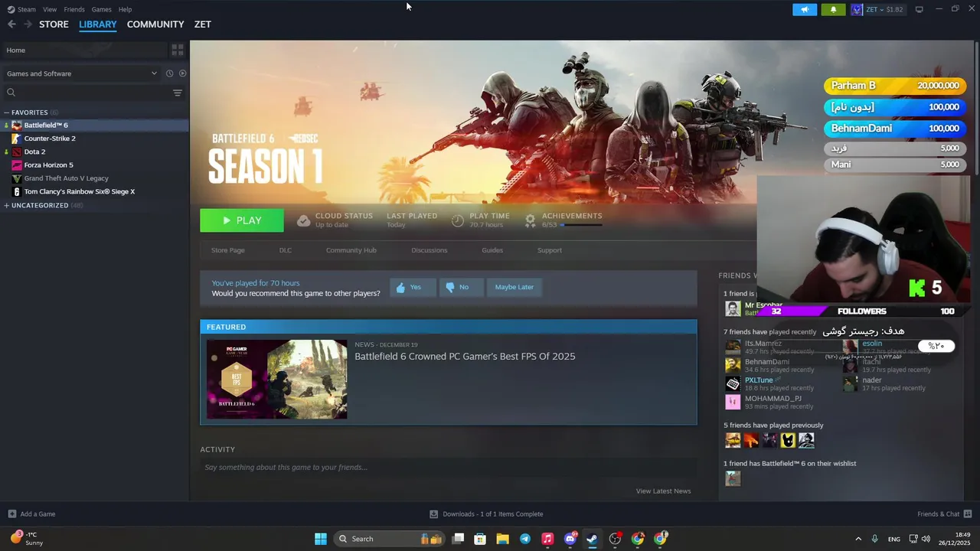Select Grand Theft Auto V Legacy icon

[x=17, y=178]
